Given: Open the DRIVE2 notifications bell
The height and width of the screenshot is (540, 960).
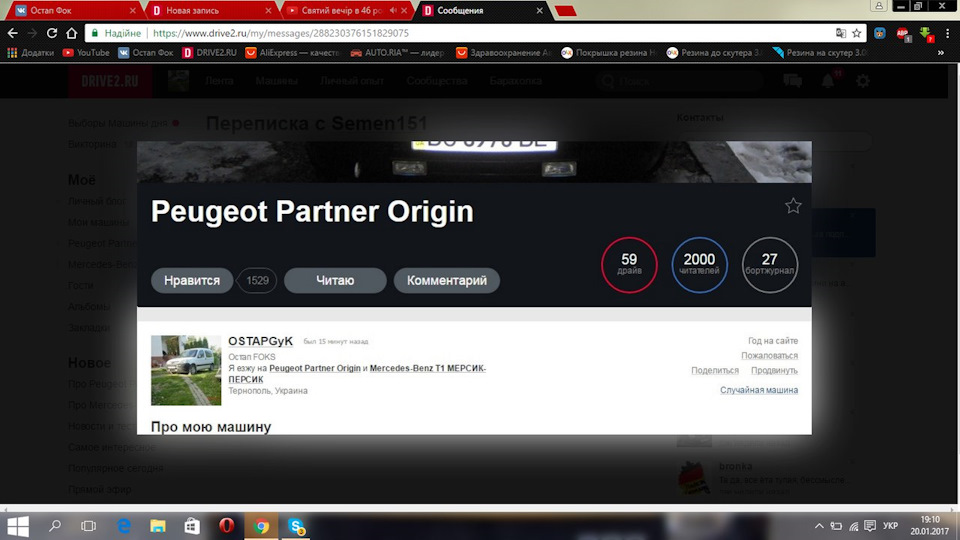Looking at the screenshot, I should click(828, 80).
